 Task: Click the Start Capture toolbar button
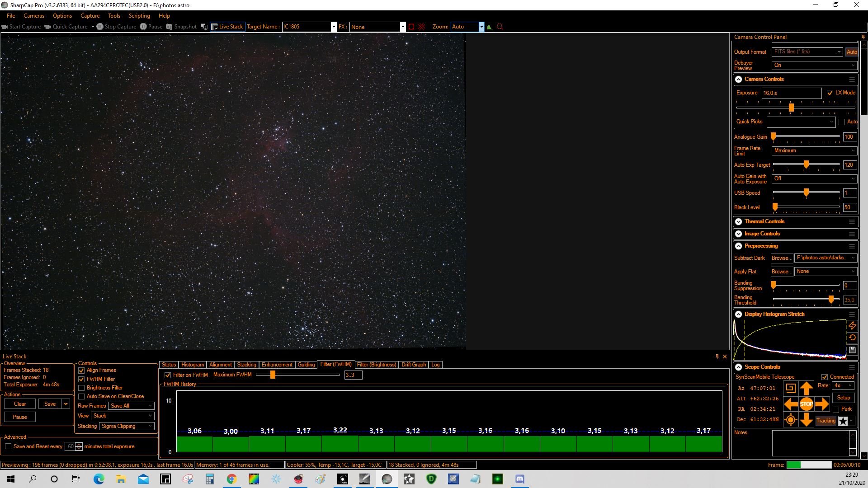pos(21,27)
